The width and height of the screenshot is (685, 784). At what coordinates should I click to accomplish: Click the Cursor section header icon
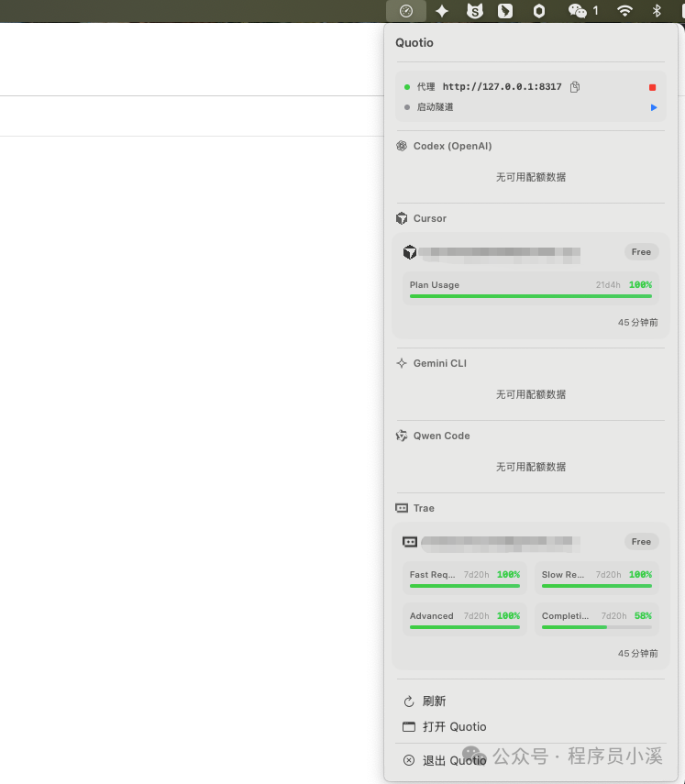(x=402, y=218)
